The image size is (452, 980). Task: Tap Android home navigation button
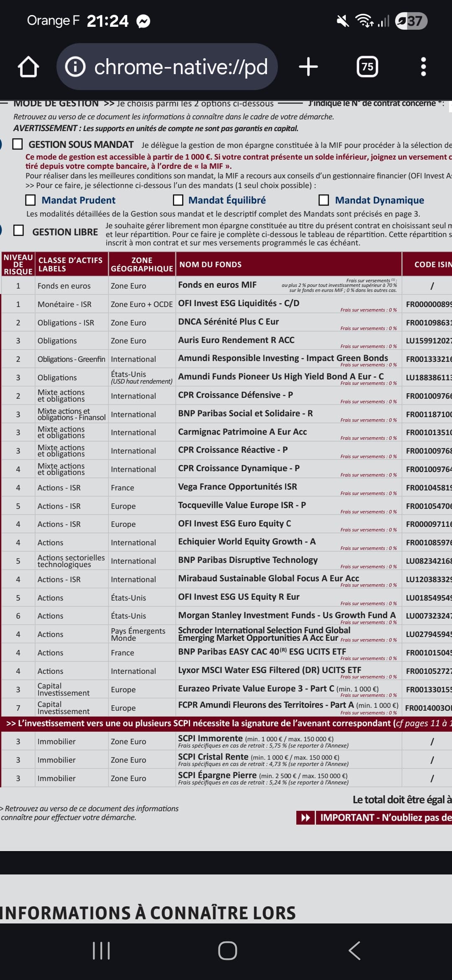coord(228,951)
